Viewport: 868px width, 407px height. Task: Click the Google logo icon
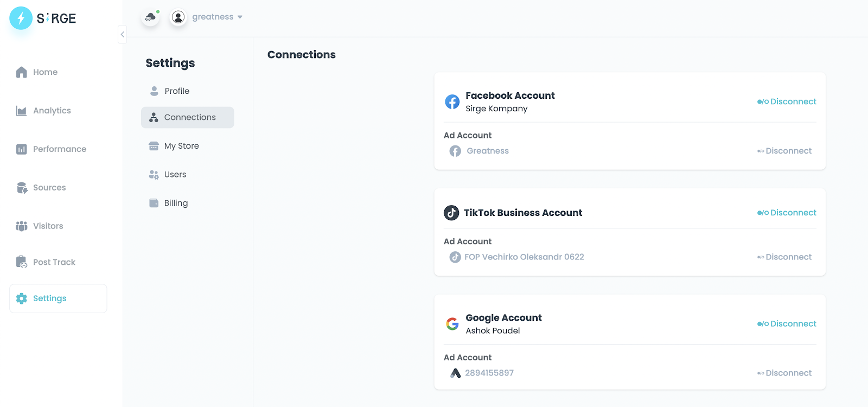[x=452, y=324]
